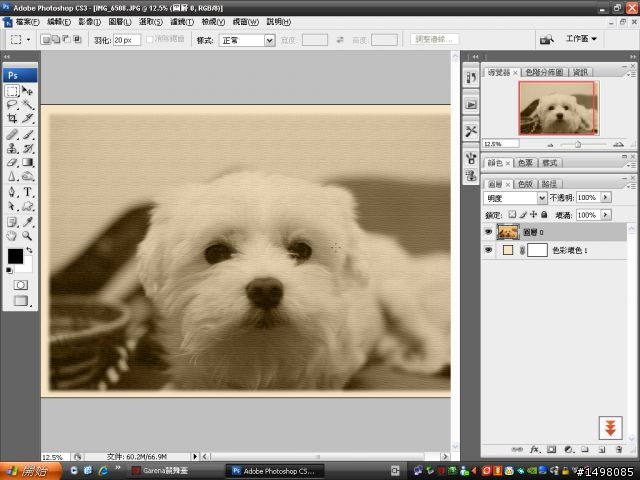This screenshot has width=640, height=480.
Task: Switch to the 資訊 info tab
Action: coord(580,72)
